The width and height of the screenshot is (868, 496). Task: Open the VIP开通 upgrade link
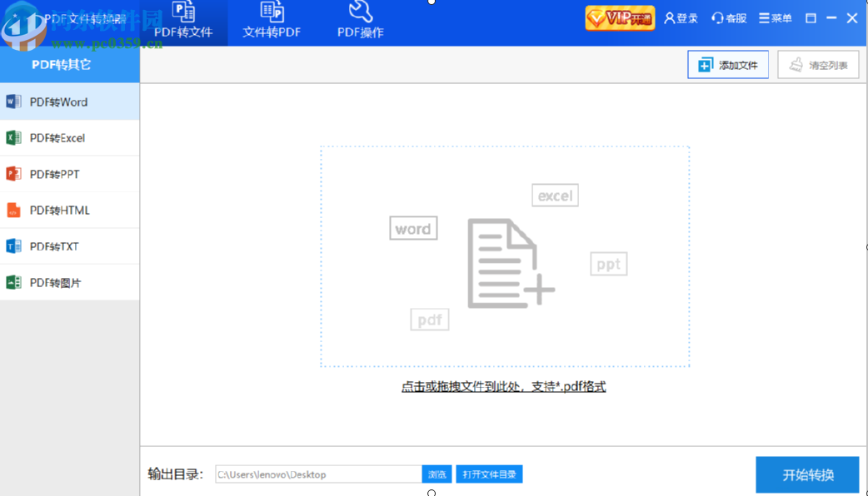(619, 17)
